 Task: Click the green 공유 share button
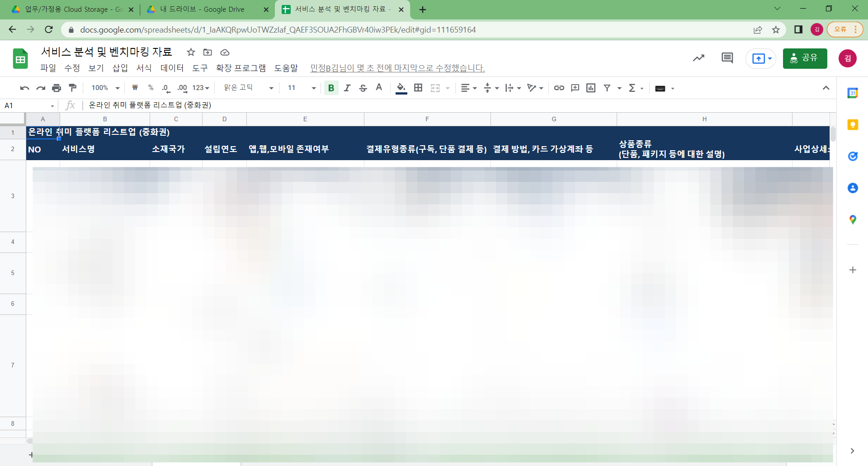pos(805,58)
